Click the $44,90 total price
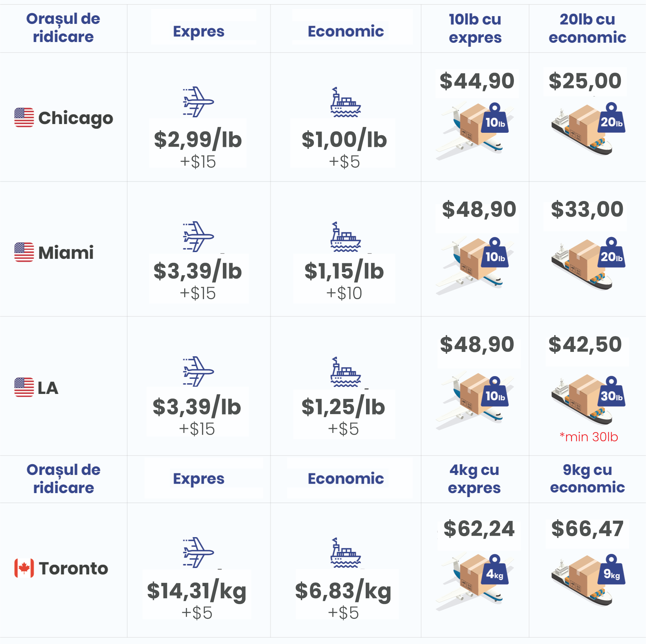This screenshot has width=646, height=644. pos(477,81)
